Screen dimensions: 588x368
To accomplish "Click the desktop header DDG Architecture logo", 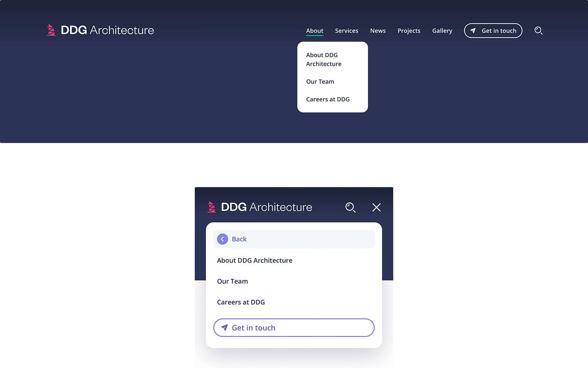I will (x=100, y=30).
